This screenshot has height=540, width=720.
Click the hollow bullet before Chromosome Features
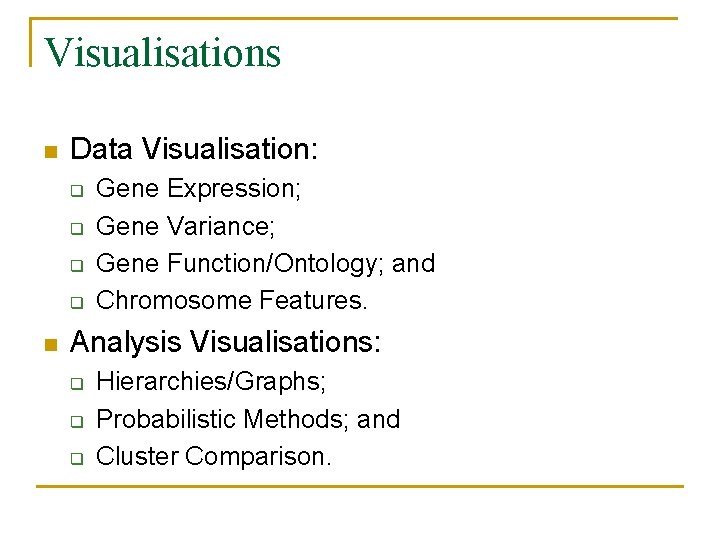75,302
